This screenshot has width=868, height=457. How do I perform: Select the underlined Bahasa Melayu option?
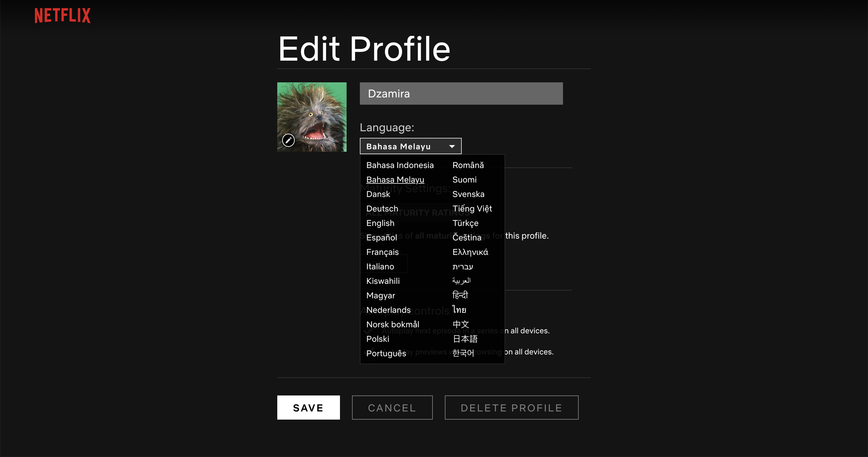pyautogui.click(x=395, y=180)
